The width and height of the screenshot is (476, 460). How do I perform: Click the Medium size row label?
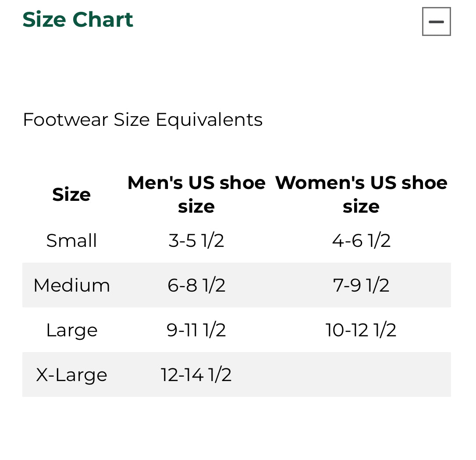(71, 285)
